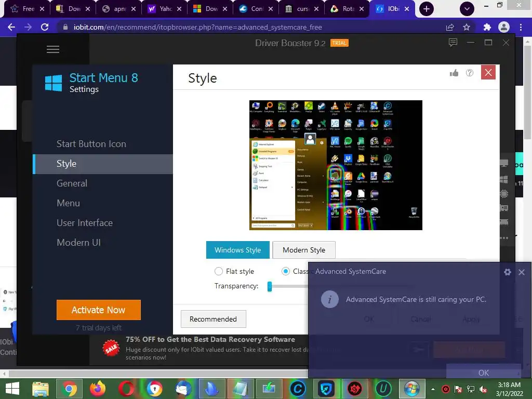Open Driver Booster hamburger menu
The image size is (532, 399).
pyautogui.click(x=53, y=49)
